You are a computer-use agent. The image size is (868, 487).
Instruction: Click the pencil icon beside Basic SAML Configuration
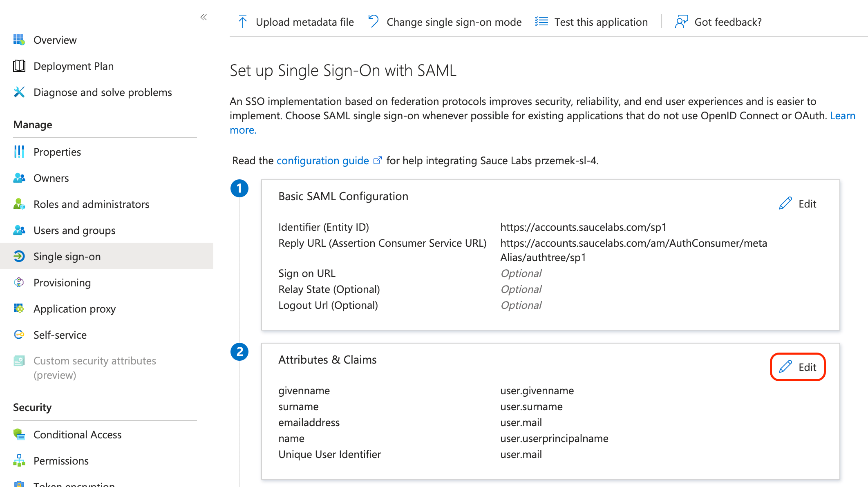(785, 203)
